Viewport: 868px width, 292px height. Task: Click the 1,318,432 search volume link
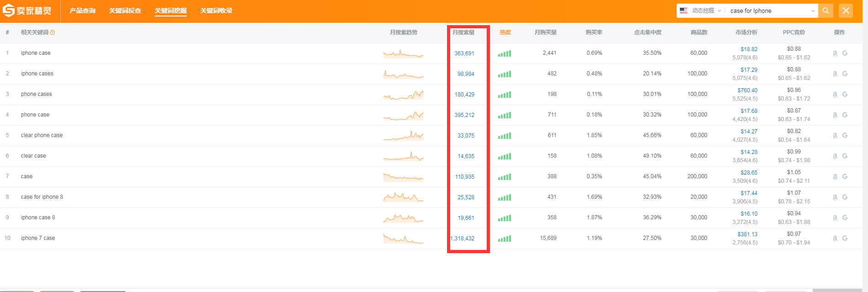pos(463,239)
